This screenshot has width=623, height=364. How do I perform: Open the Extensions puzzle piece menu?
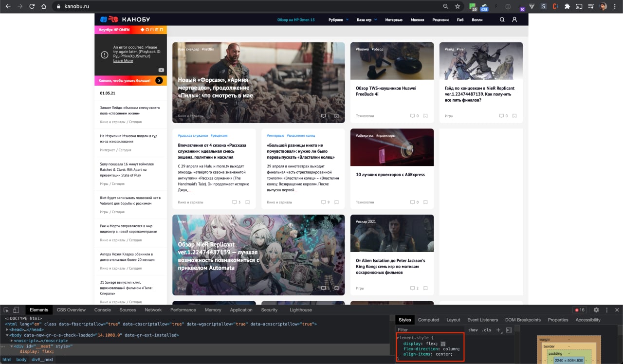click(x=567, y=7)
